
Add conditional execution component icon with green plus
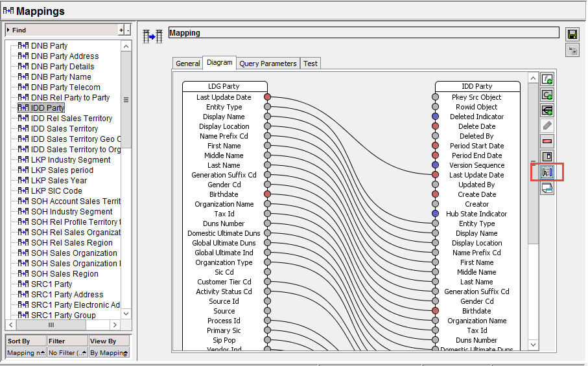click(x=547, y=110)
